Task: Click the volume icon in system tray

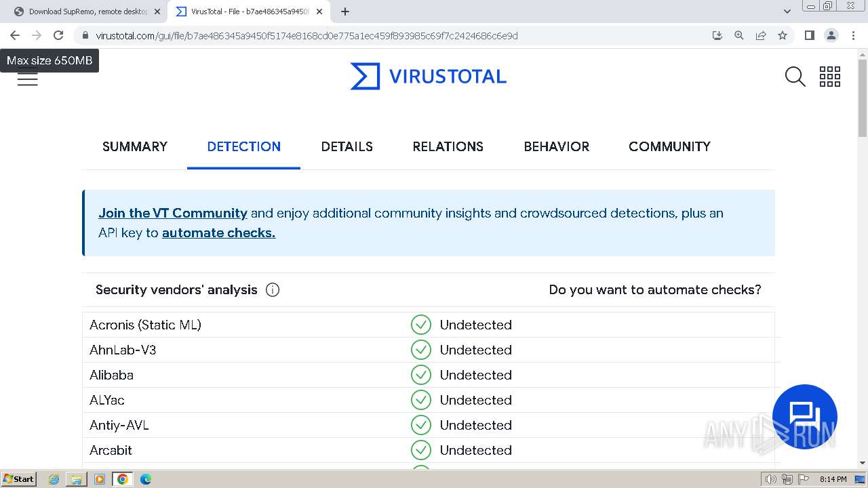Action: [x=771, y=479]
